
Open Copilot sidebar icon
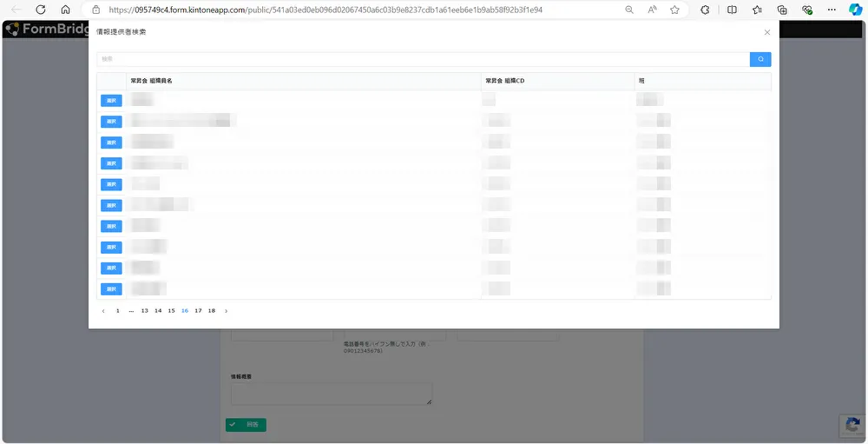click(x=855, y=10)
